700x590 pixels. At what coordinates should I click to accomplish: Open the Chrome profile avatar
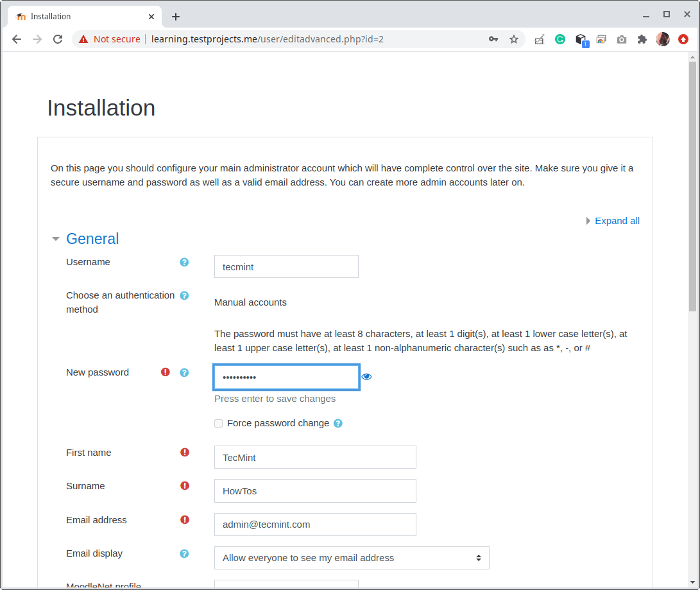tap(663, 39)
